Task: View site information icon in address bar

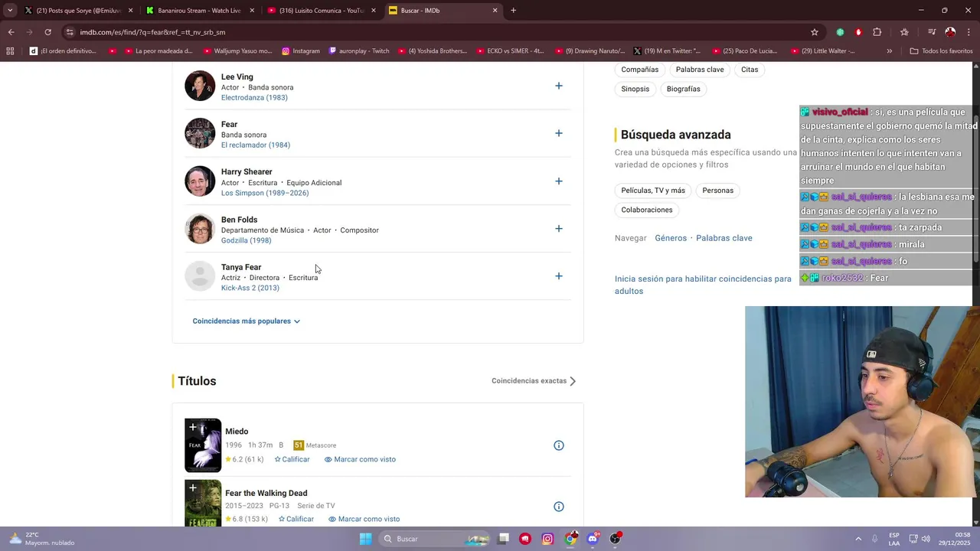Action: click(70, 32)
